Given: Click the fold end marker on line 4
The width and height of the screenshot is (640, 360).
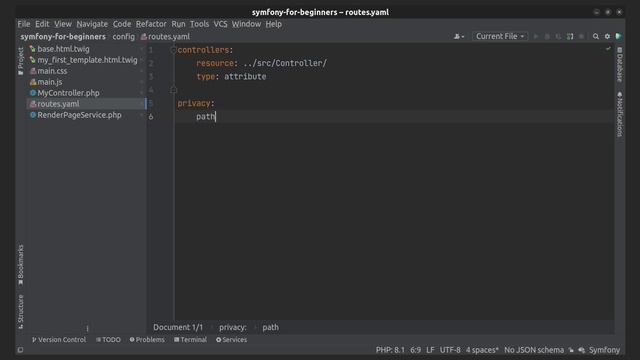Looking at the screenshot, I should [x=173, y=89].
